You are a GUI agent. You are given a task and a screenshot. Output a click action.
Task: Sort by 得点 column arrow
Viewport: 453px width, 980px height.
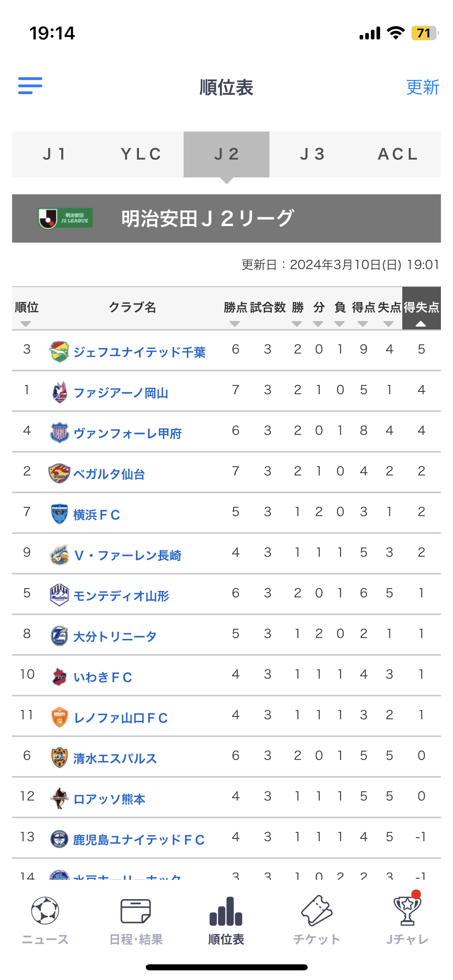[x=363, y=324]
